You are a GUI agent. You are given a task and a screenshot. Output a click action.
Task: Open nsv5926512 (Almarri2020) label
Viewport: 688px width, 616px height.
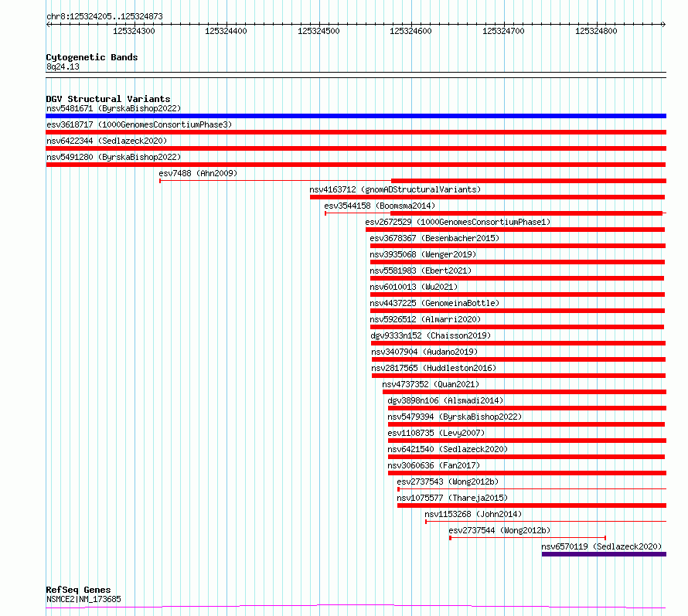(425, 319)
